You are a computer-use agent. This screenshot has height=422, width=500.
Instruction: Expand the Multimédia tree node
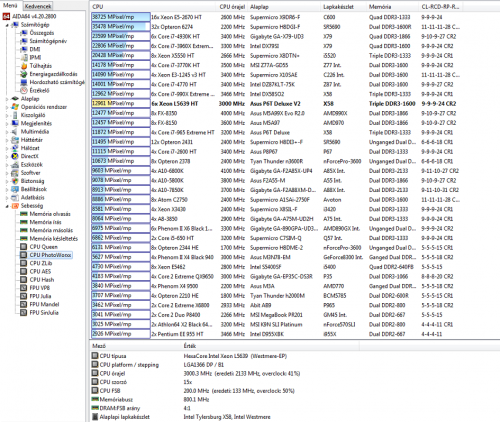click(7, 132)
